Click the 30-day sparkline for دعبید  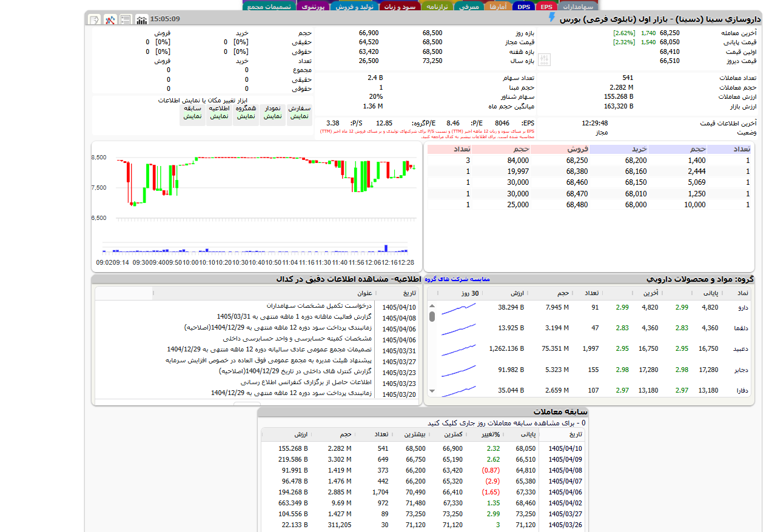(458, 350)
